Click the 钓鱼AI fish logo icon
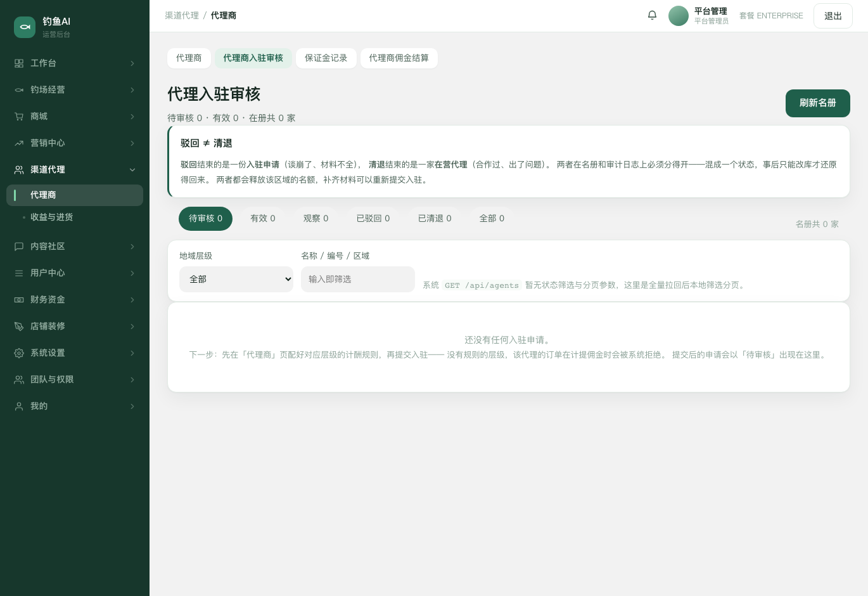The image size is (868, 596). pos(25,27)
